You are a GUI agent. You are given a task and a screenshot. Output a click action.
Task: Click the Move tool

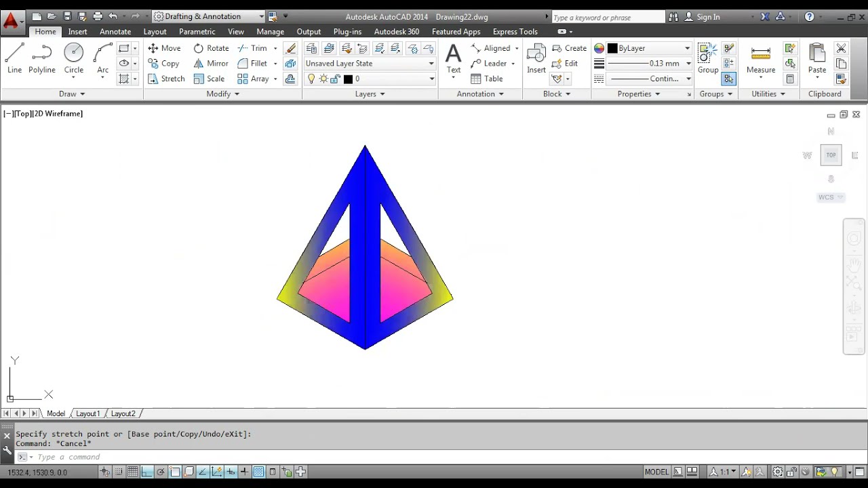click(164, 48)
